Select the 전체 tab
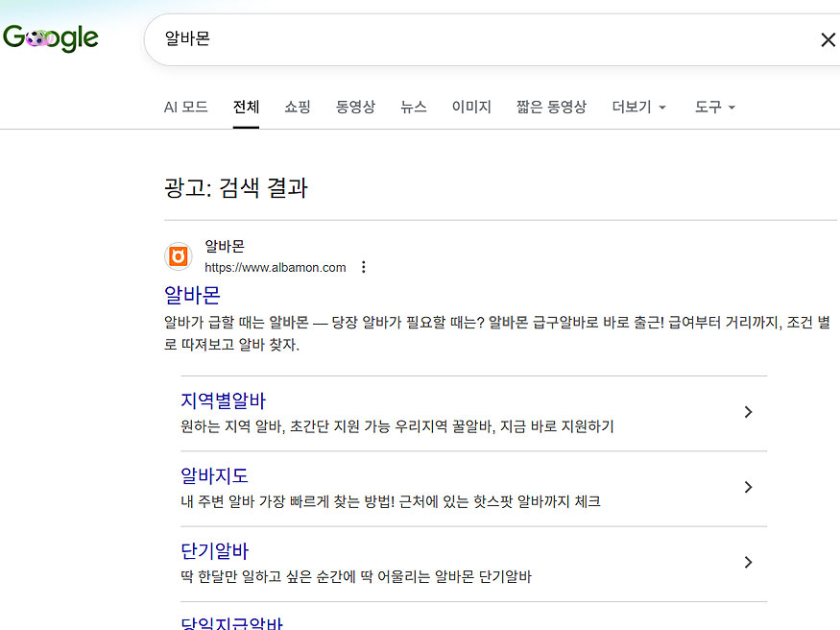 coord(246,107)
